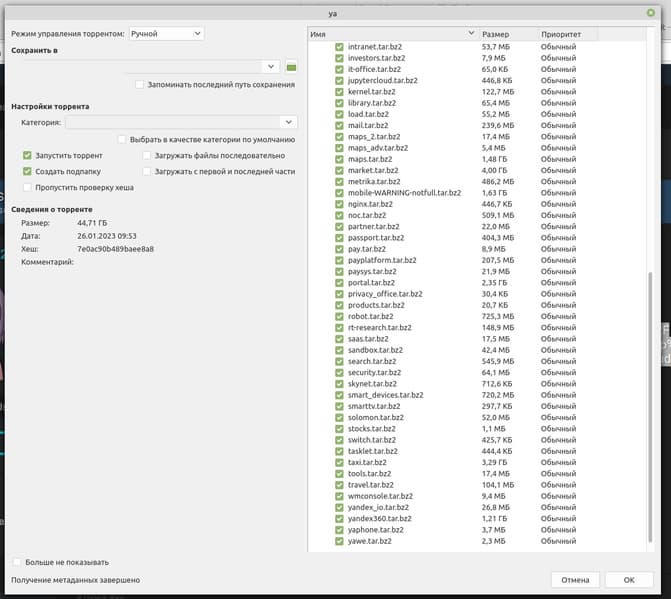Select solomon.tar.bz2 file name
Viewport: 671px width, 599px height.
376,418
